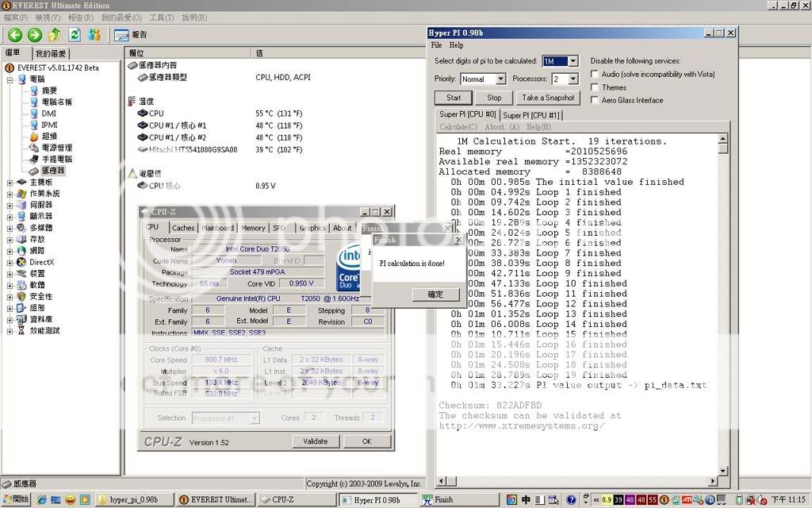Switch to the Memory tab in CPU-Z

pyautogui.click(x=253, y=228)
